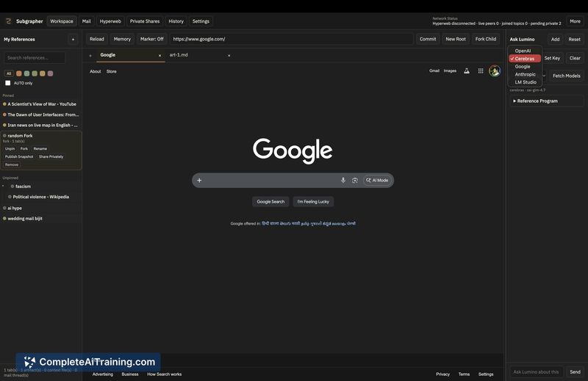Start voice search with microphone icon
Image resolution: width=588 pixels, height=381 pixels.
point(343,180)
